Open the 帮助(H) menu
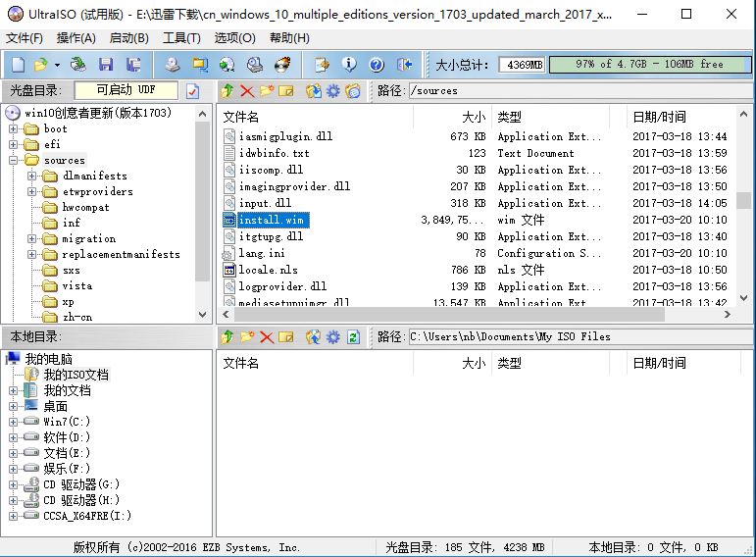Viewport: 756px width, 557px height. (x=289, y=37)
